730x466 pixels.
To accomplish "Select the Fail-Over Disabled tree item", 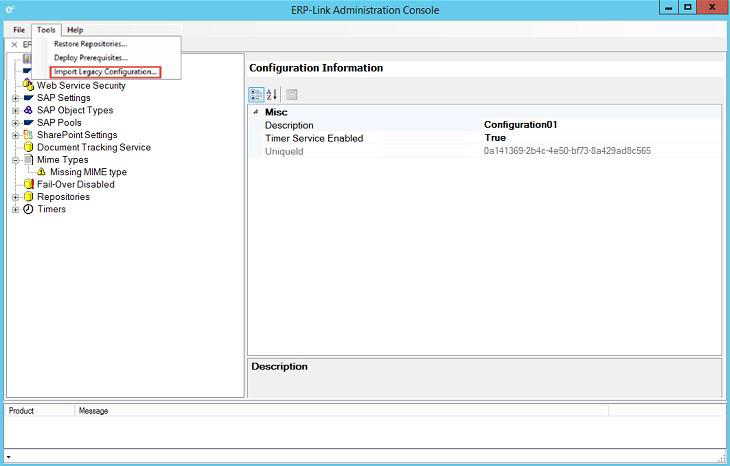I will pos(75,184).
